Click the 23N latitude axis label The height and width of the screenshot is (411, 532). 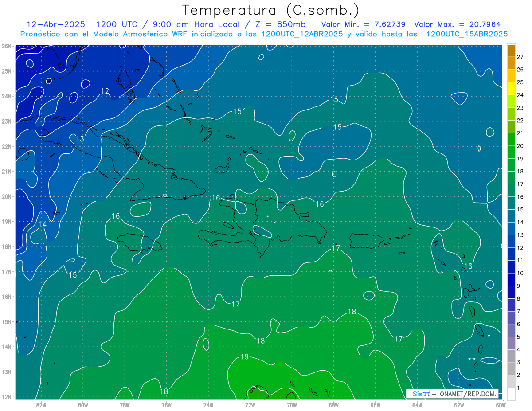6,121
